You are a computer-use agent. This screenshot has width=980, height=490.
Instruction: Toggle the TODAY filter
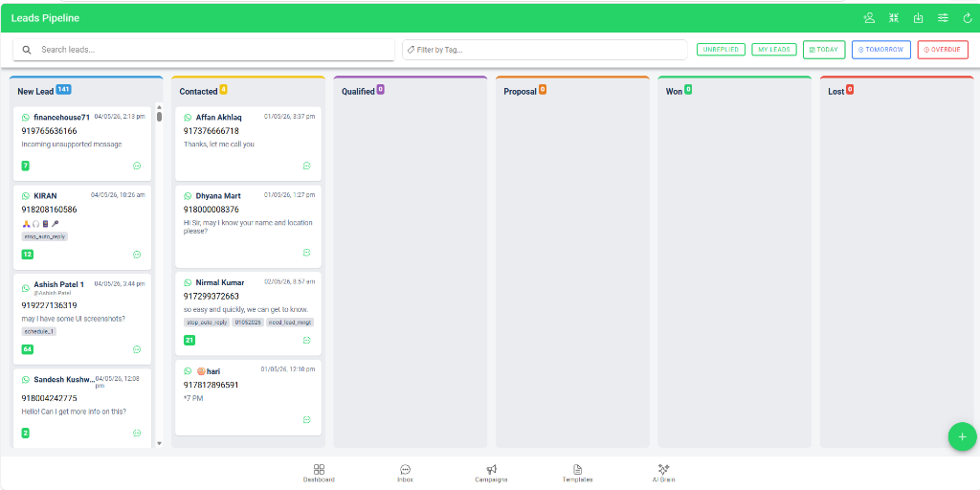tap(824, 50)
